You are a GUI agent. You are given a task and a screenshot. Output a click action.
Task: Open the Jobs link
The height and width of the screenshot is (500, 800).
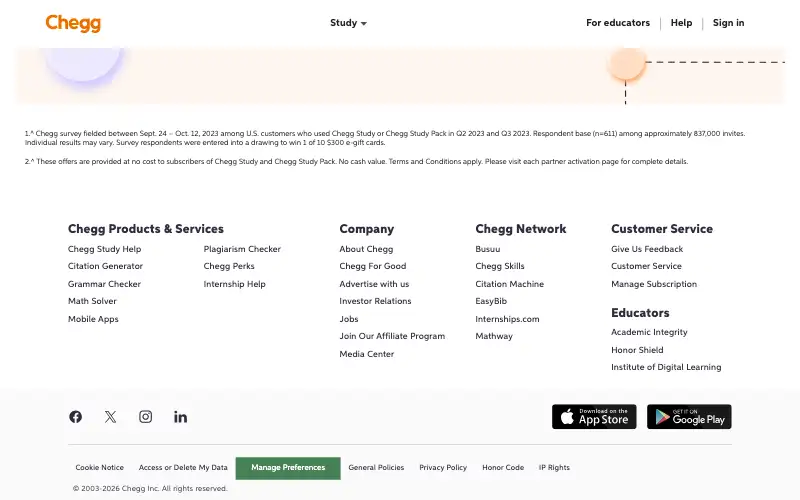pos(349,319)
